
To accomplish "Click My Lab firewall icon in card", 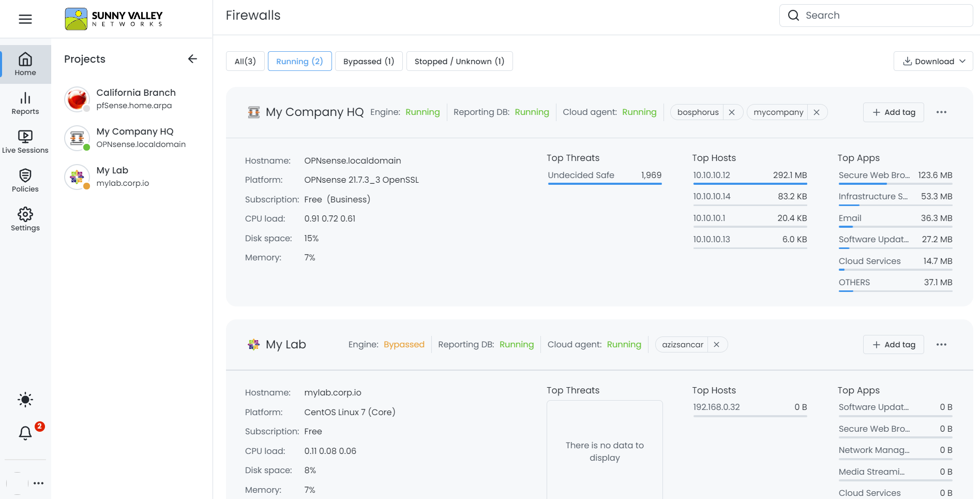I will pyautogui.click(x=253, y=345).
